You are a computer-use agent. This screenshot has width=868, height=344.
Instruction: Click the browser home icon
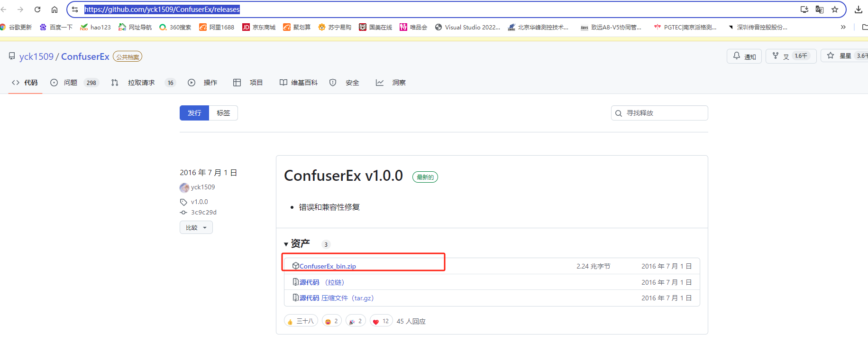pyautogui.click(x=55, y=9)
